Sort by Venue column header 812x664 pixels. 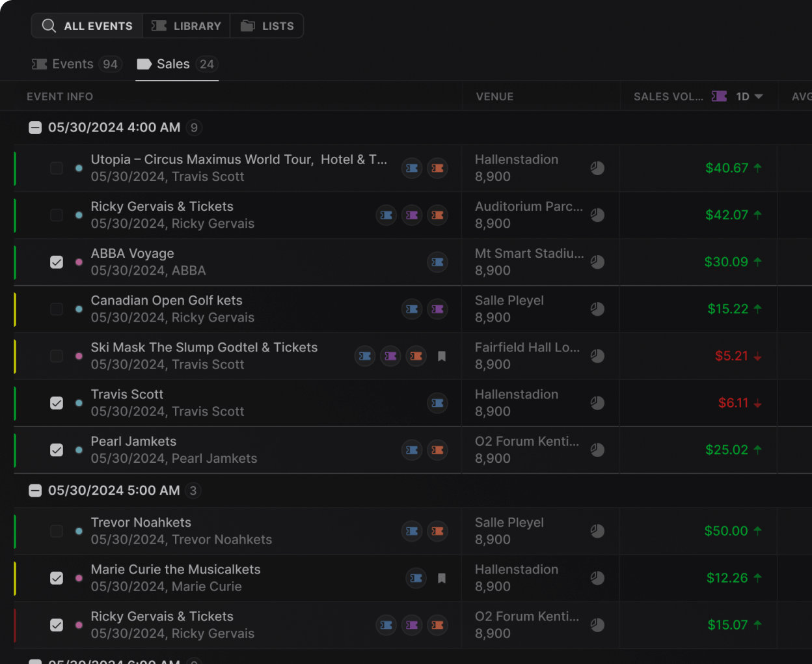pyautogui.click(x=495, y=96)
